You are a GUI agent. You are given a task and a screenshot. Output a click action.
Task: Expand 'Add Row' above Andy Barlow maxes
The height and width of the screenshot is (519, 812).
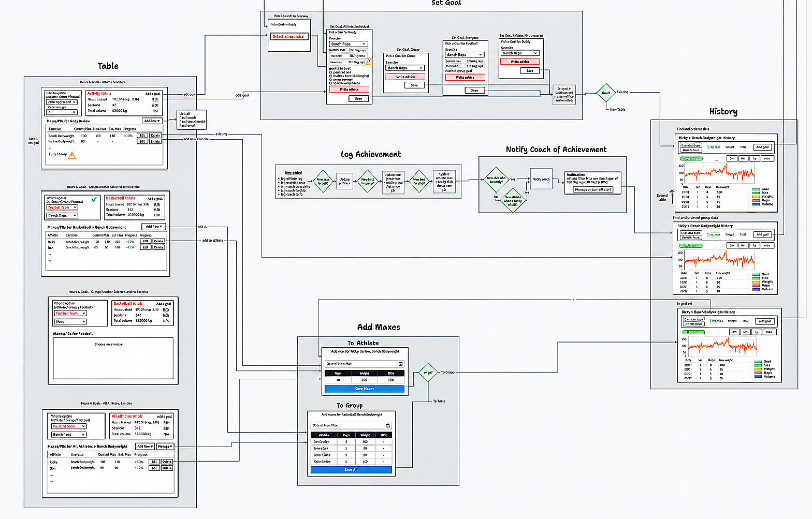152,121
